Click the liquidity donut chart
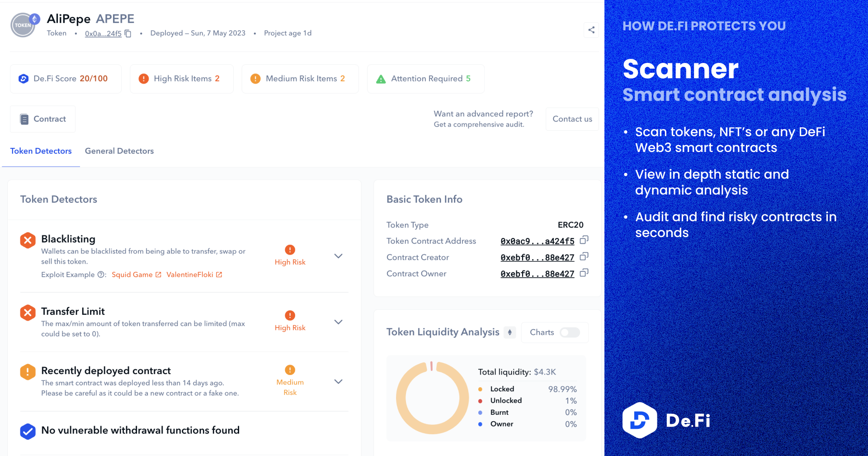868x456 pixels. coord(432,398)
